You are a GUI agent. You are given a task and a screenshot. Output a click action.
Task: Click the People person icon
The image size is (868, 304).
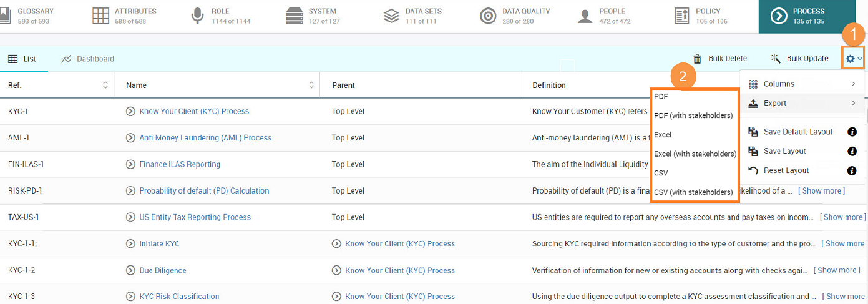pos(585,16)
